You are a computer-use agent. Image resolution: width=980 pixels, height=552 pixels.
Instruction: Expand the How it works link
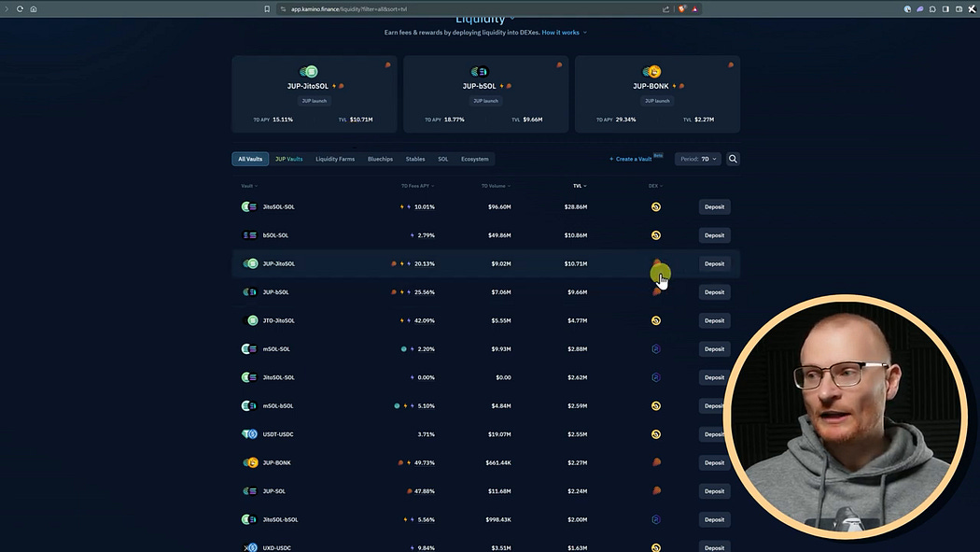click(564, 33)
